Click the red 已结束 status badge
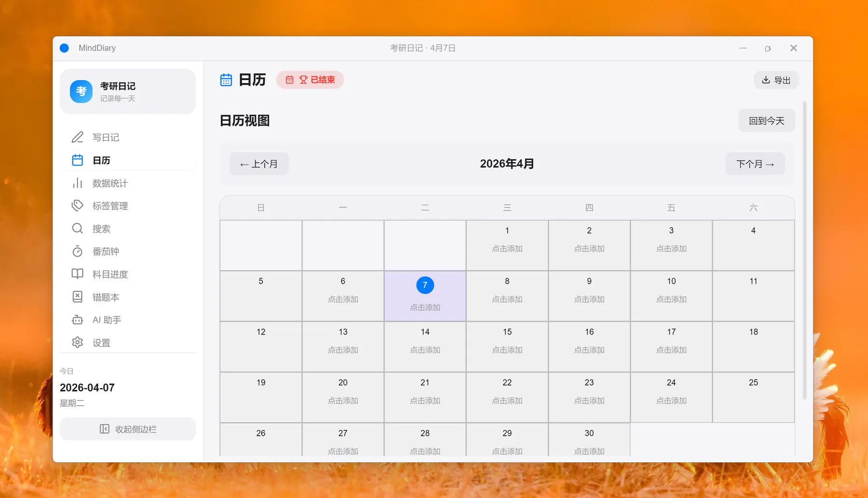The height and width of the screenshot is (498, 868). pos(310,80)
